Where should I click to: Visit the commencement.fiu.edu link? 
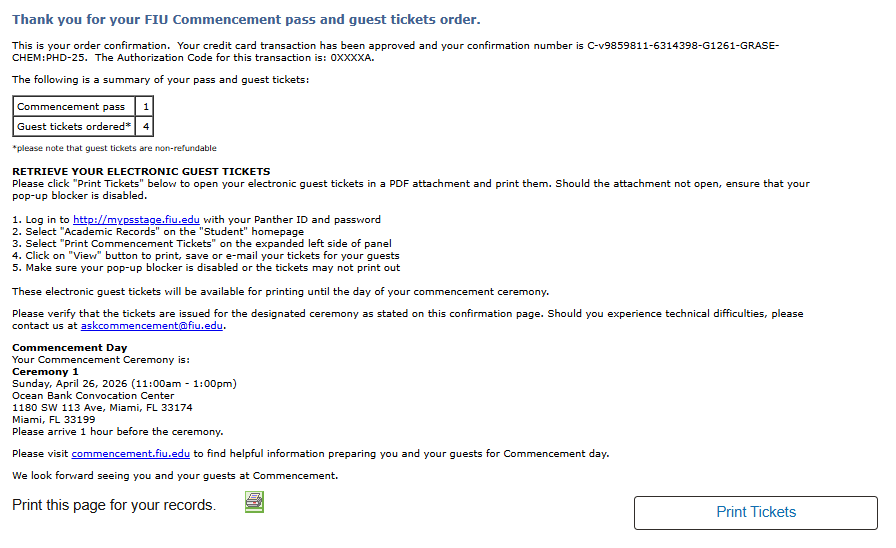pos(130,453)
